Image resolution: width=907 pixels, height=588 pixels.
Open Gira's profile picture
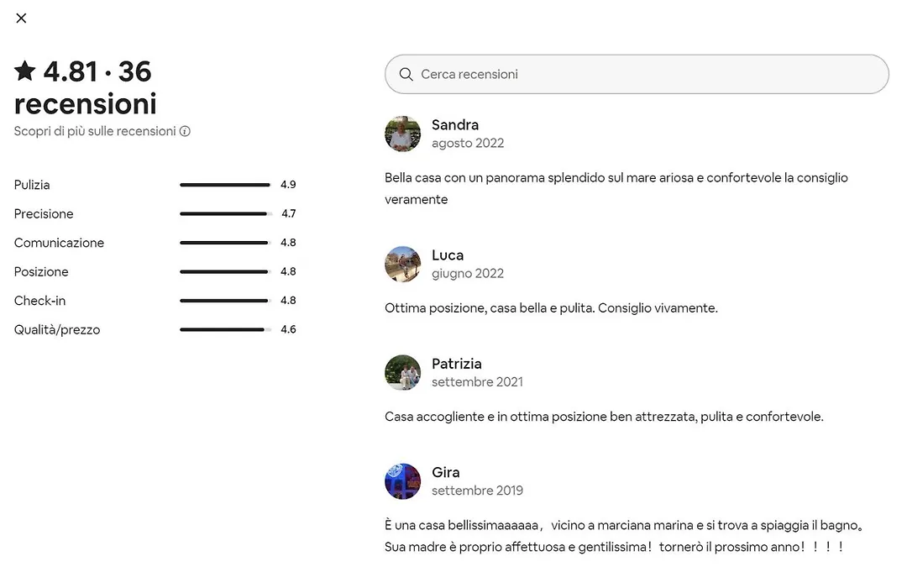(402, 481)
